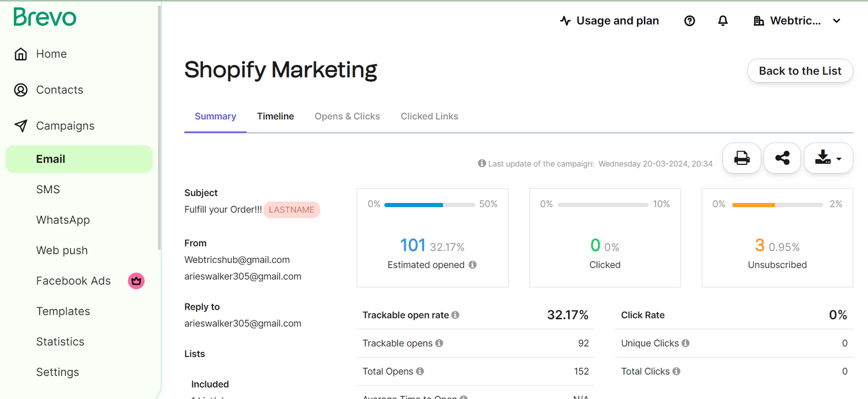Click info icon beside Estimated opened

pyautogui.click(x=473, y=265)
